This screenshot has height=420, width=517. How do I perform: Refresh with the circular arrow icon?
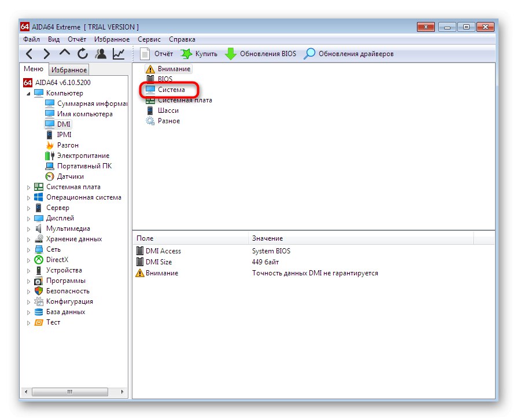click(83, 53)
